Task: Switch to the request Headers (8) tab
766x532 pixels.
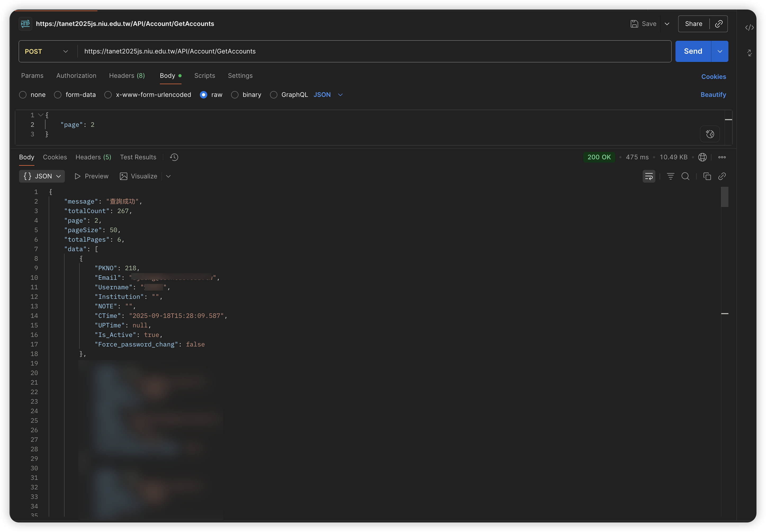Action: pyautogui.click(x=127, y=76)
